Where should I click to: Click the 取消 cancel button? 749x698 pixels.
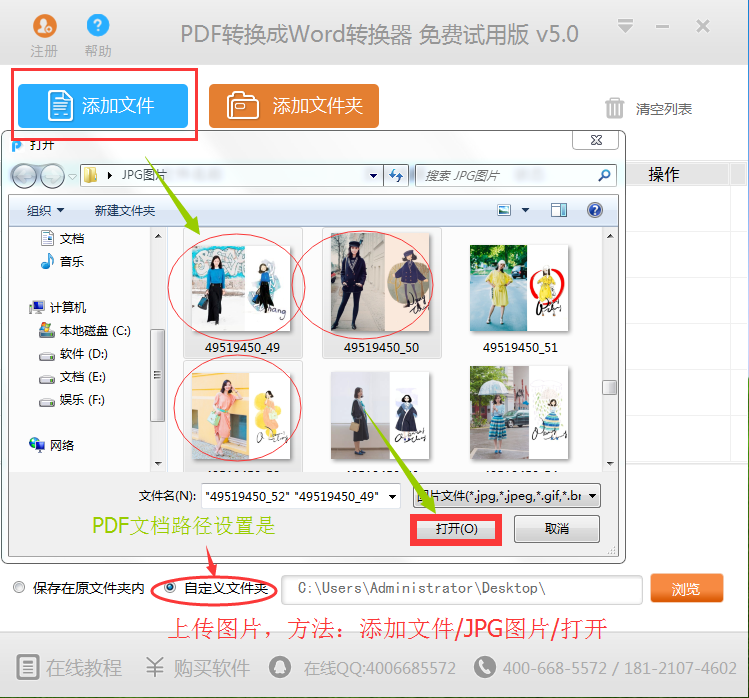coord(556,529)
